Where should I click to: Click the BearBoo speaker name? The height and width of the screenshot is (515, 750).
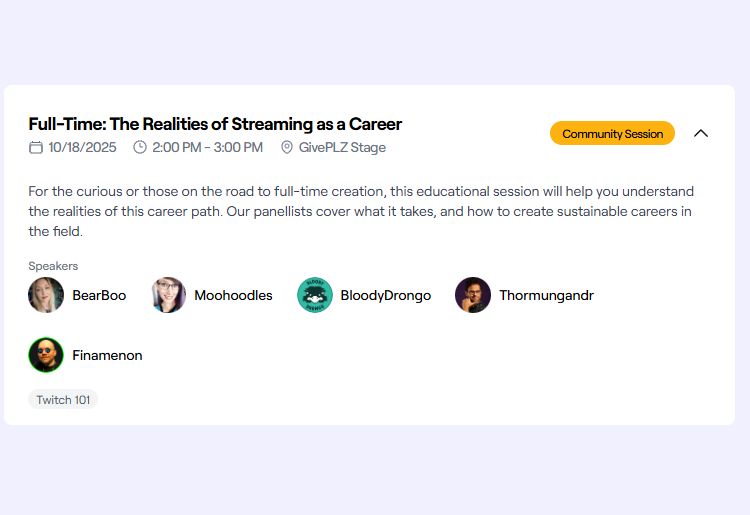tap(99, 295)
